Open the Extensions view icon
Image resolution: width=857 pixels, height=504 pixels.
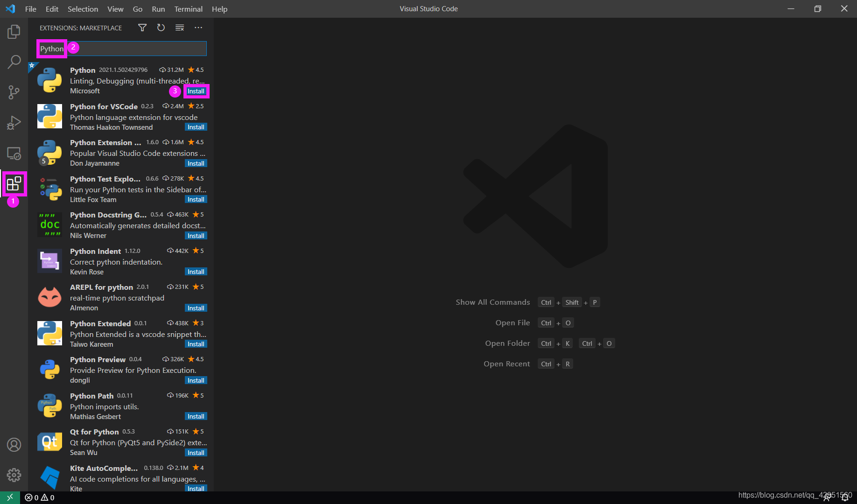click(x=14, y=184)
